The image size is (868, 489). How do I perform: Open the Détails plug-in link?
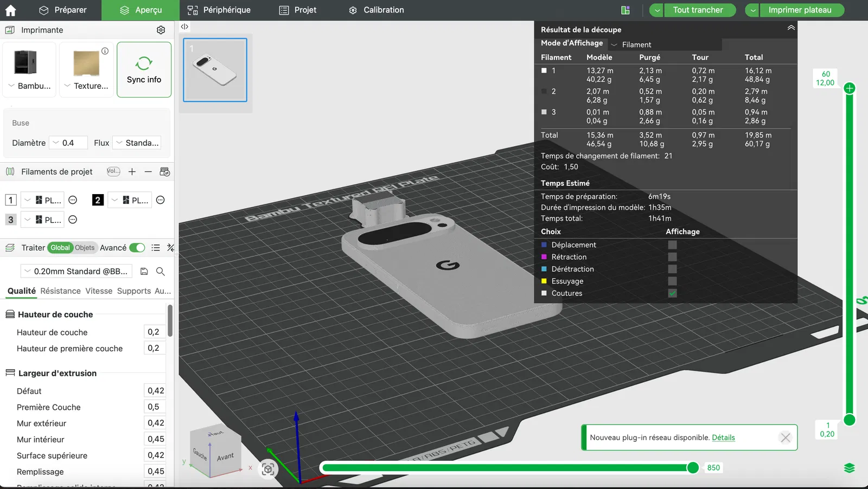(723, 437)
